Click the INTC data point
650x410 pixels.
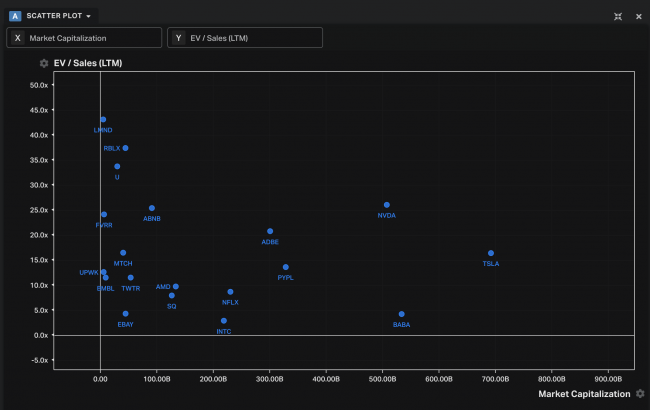(x=224, y=321)
